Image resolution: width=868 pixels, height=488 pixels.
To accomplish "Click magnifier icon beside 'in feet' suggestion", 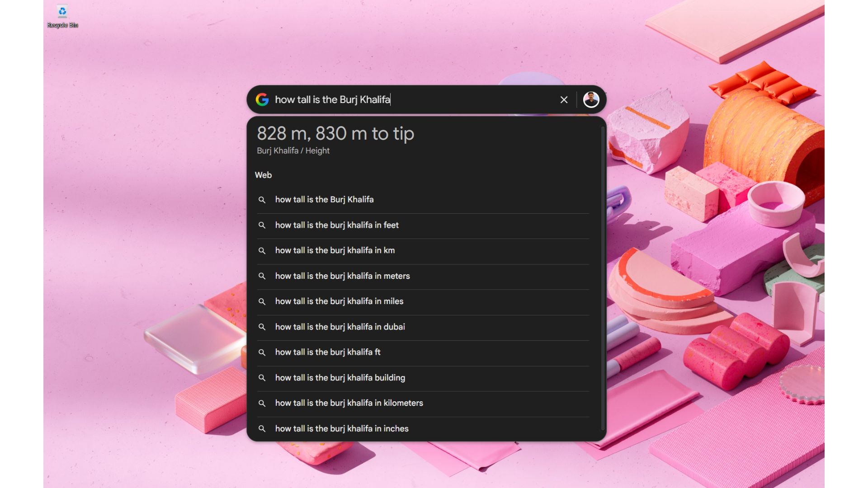I will click(x=262, y=225).
